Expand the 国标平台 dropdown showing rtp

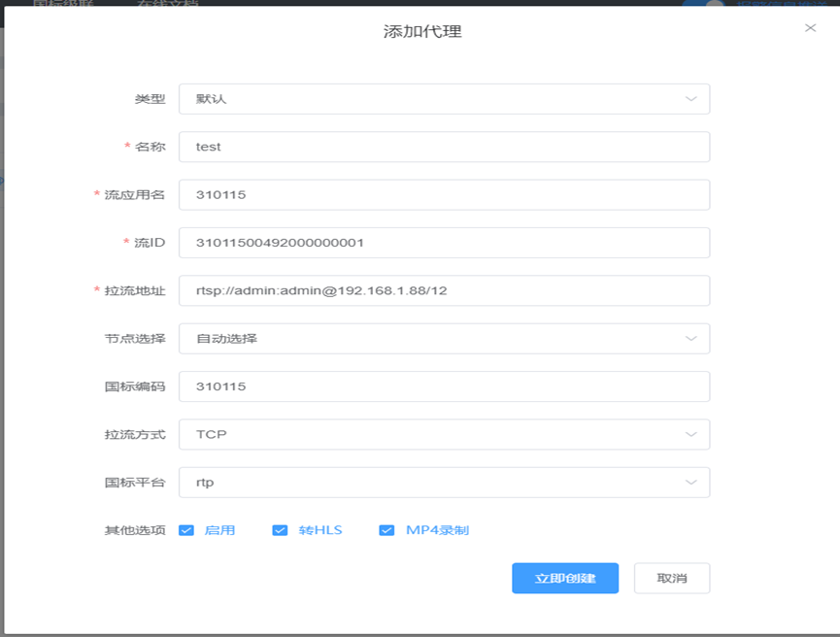pos(444,483)
